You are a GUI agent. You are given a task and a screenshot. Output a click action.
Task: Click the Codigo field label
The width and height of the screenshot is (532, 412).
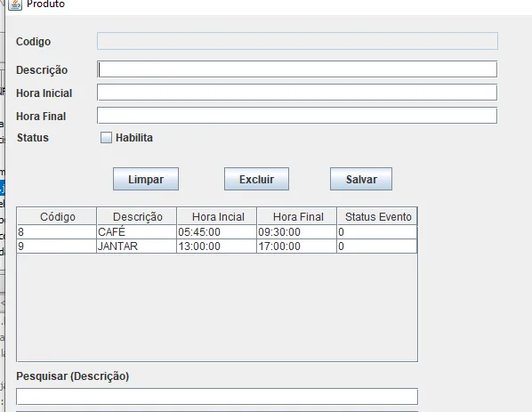[33, 42]
